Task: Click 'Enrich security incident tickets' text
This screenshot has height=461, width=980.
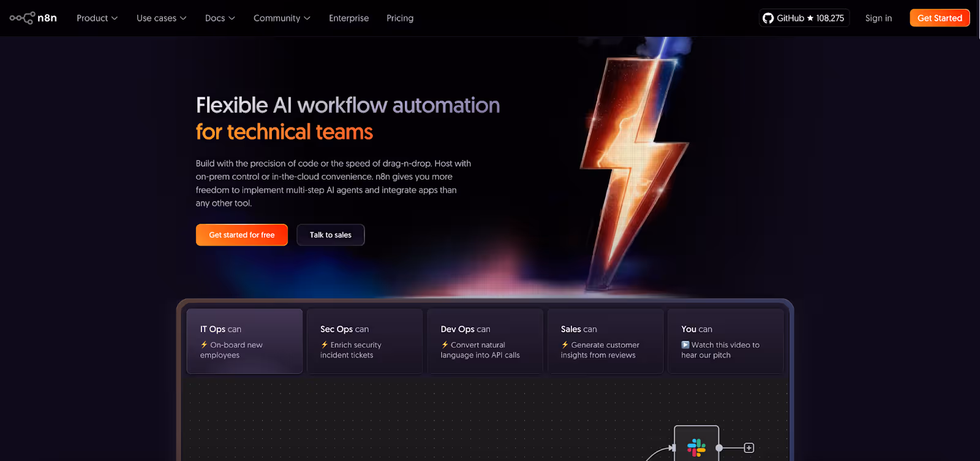Action: pos(351,350)
